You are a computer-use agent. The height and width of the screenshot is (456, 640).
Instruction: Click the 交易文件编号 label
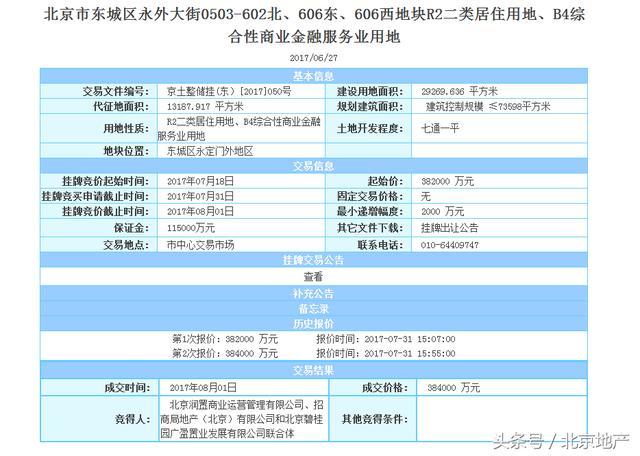(116, 91)
